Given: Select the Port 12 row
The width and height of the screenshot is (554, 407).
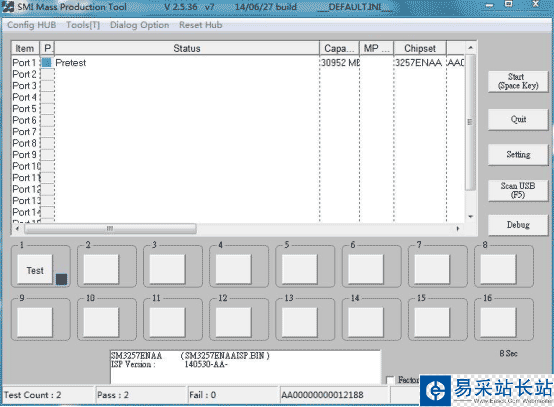Looking at the screenshot, I should coord(238,189).
